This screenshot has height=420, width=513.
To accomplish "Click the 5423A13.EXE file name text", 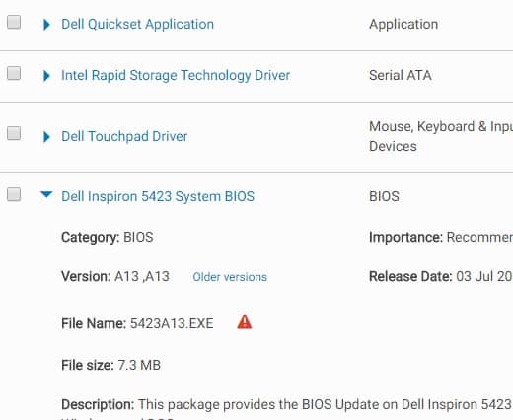I will pos(172,323).
